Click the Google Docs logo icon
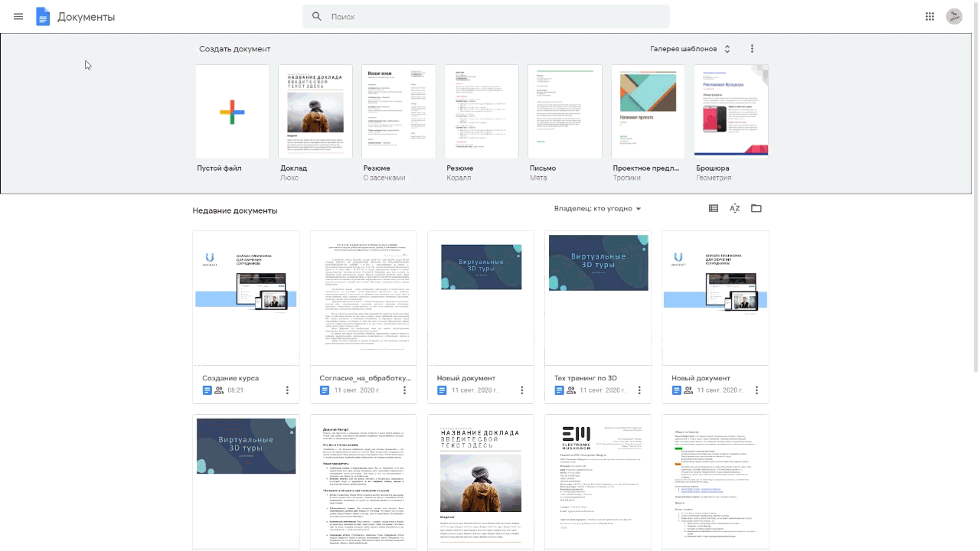 43,17
